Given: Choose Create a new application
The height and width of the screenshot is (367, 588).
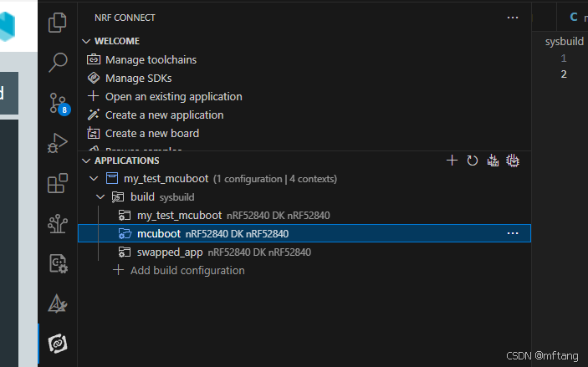Looking at the screenshot, I should [x=164, y=115].
